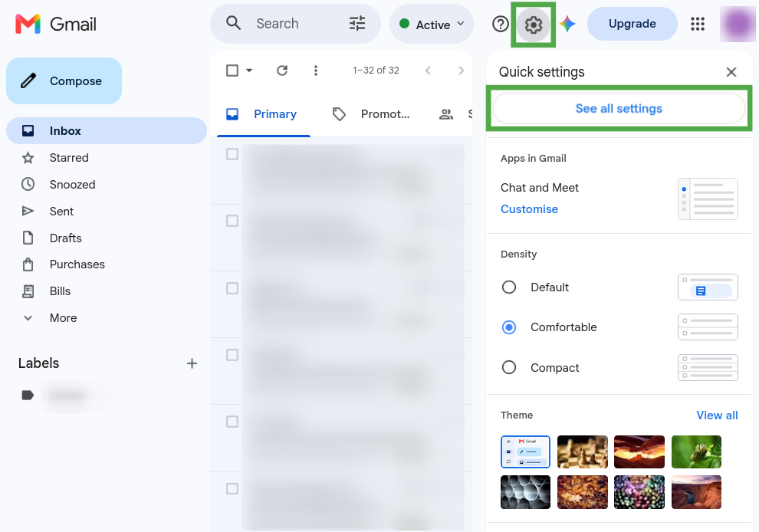Open the Social tab icon
Image resolution: width=759 pixels, height=532 pixels.
coord(445,114)
